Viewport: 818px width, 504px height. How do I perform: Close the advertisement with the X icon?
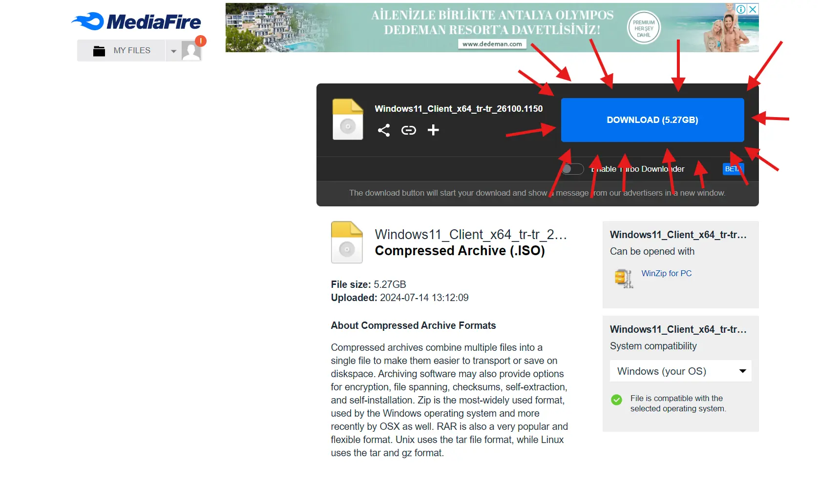[753, 9]
